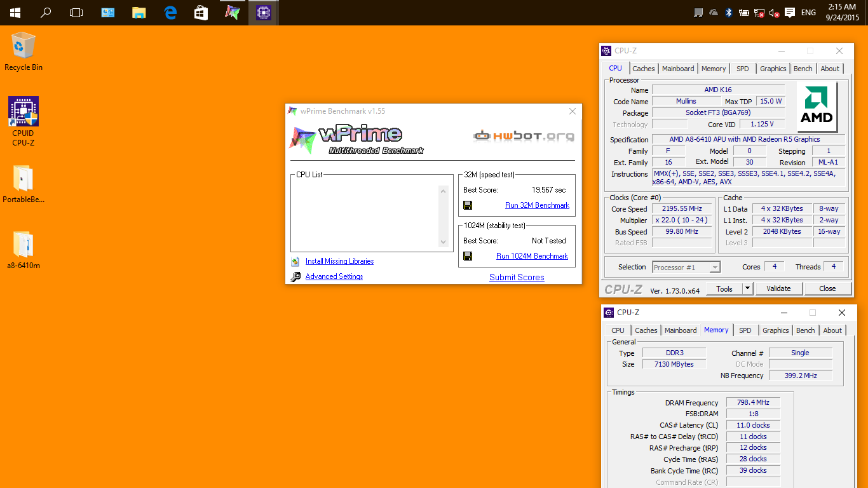Open the Windows Start menu

(x=15, y=12)
